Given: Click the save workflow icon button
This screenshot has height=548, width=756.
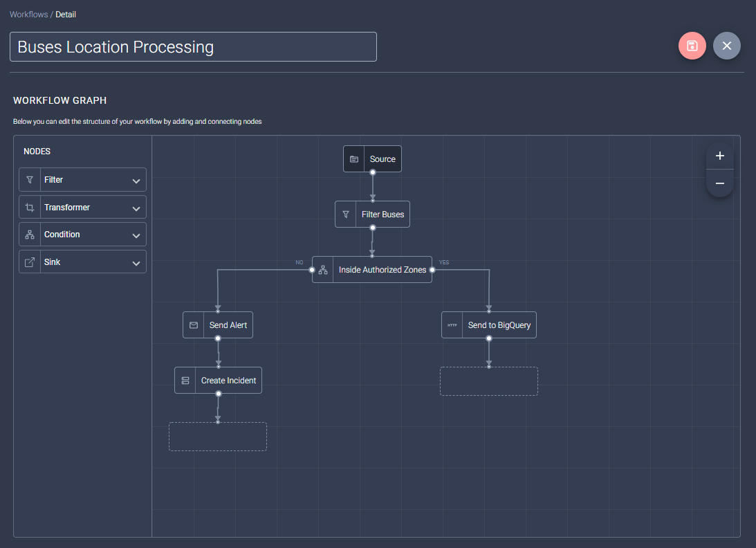Looking at the screenshot, I should [x=692, y=46].
